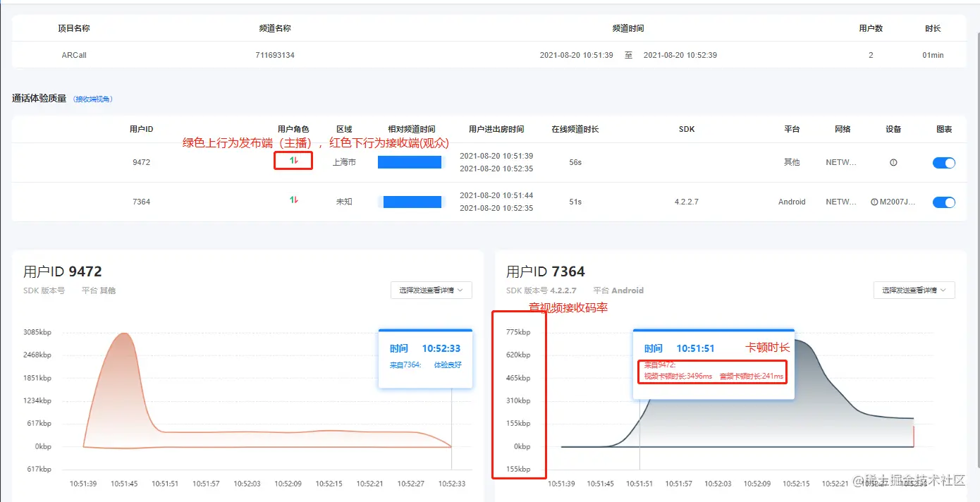
Task: Click the 上海市 region cell
Action: [344, 162]
